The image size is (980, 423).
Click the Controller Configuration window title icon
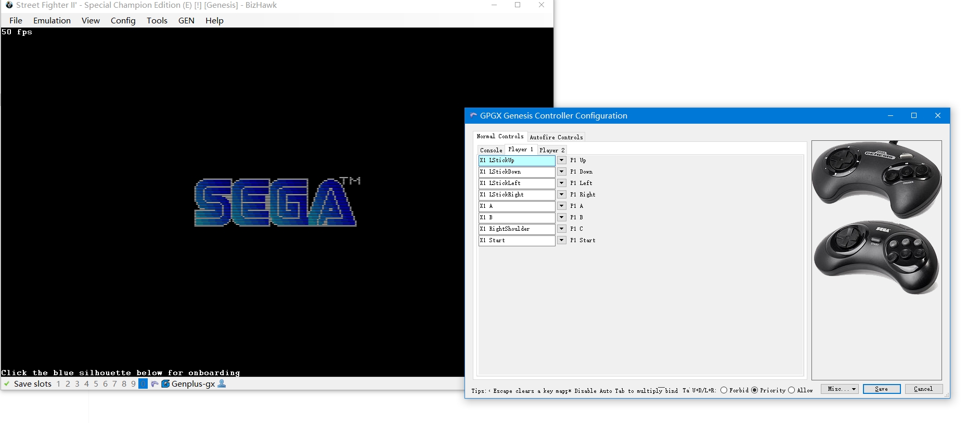473,115
